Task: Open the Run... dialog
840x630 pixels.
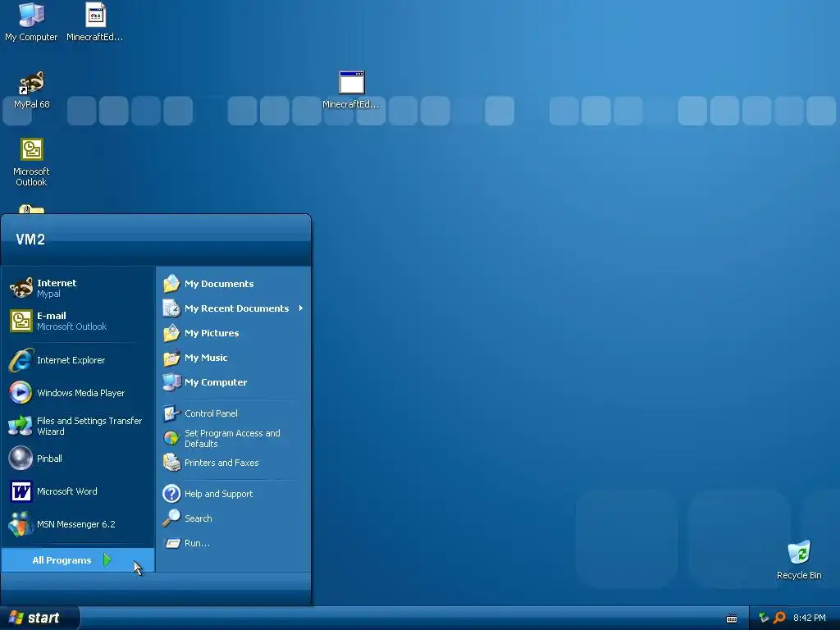Action: coord(234,543)
